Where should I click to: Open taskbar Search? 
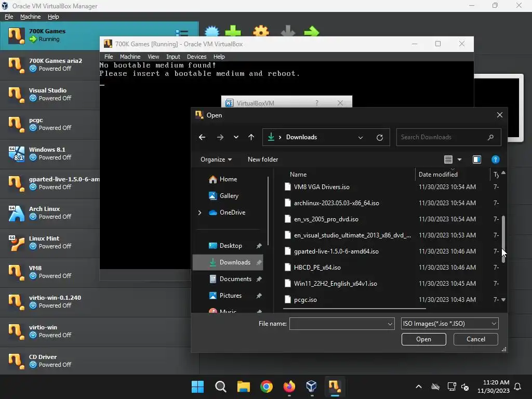click(x=220, y=387)
